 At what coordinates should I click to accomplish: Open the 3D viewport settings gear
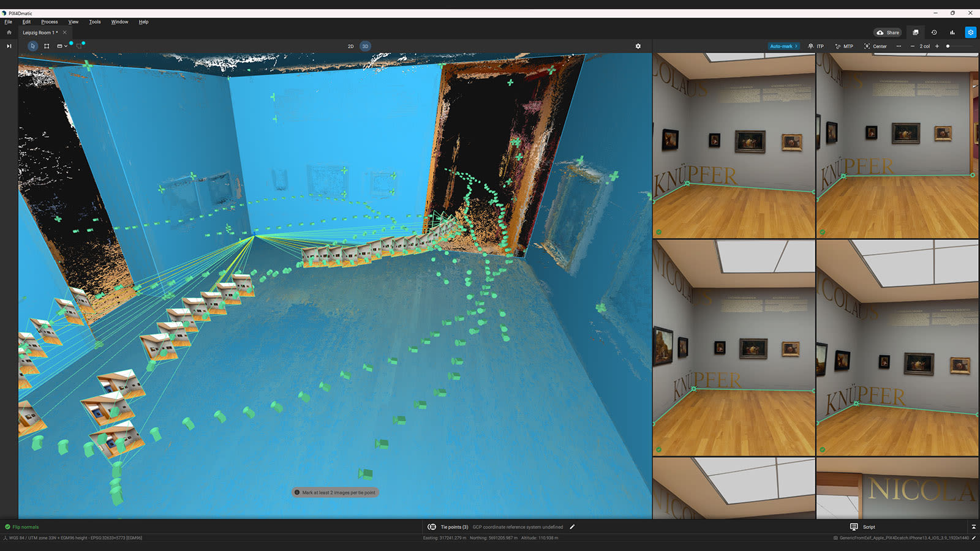[638, 46]
